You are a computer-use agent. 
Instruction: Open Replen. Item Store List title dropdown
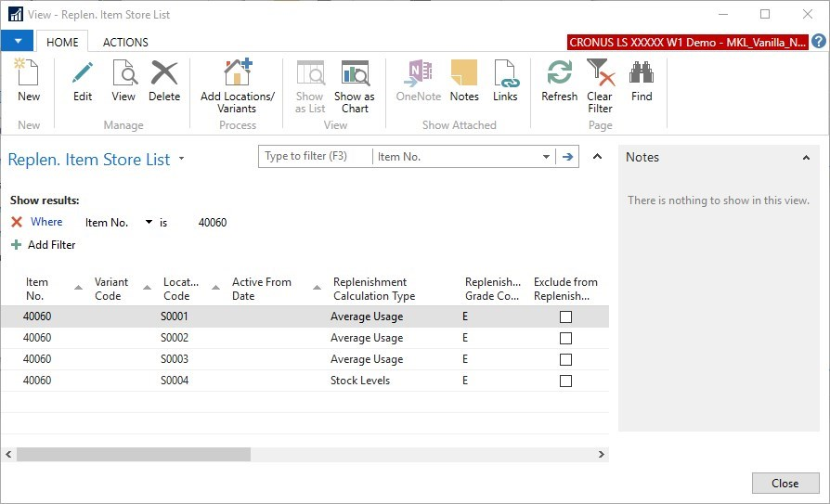[182, 159]
